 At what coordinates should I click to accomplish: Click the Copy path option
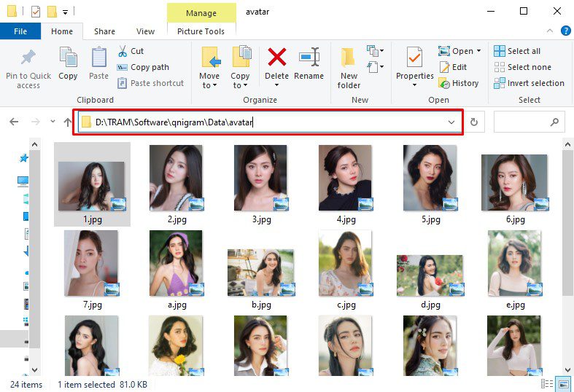click(143, 67)
